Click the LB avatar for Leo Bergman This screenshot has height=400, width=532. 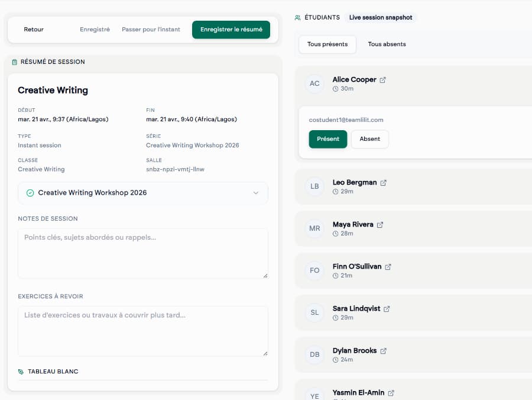[x=314, y=186]
